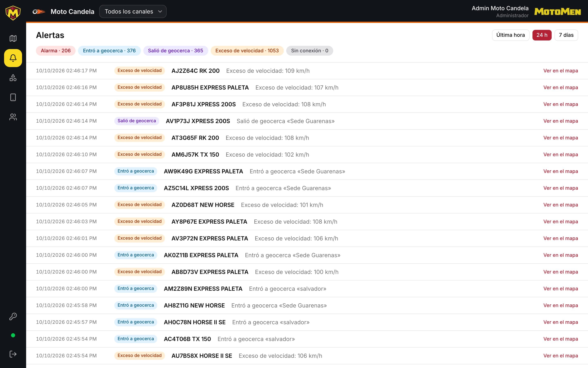The image size is (588, 368).
Task: Click the green connection status dot
Action: click(13, 335)
